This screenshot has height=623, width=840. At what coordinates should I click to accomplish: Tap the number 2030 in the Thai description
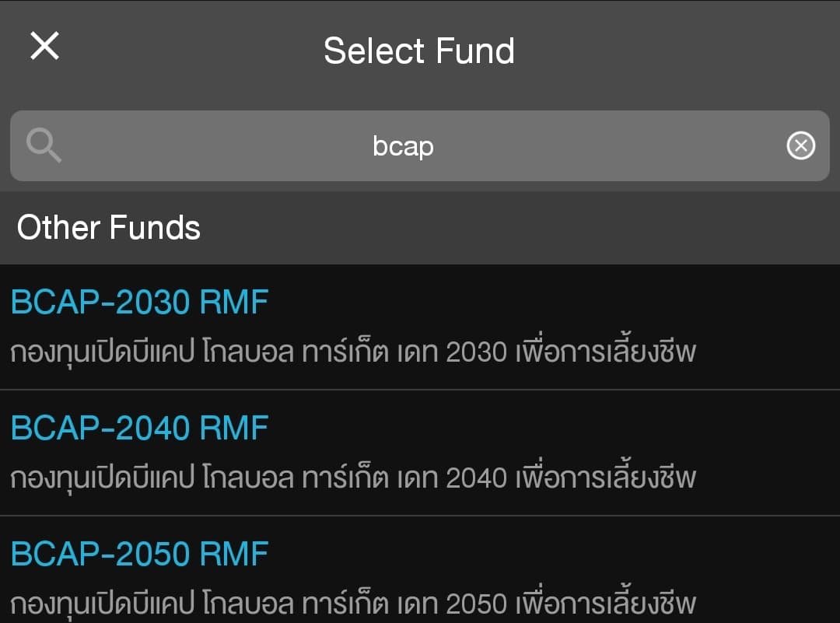pos(477,353)
